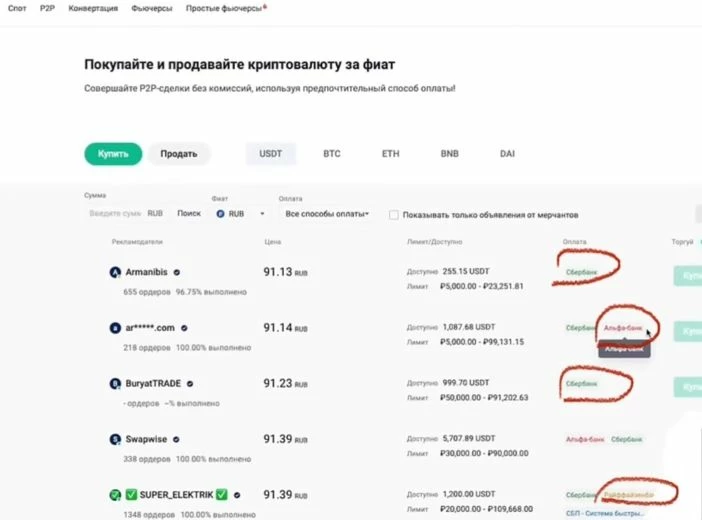Click Сбербанк tag in Swapwise row

pos(626,439)
